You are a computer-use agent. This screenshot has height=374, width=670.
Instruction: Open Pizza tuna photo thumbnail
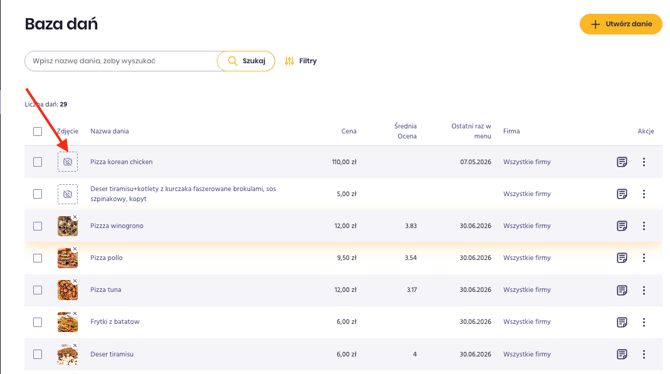[68, 290]
